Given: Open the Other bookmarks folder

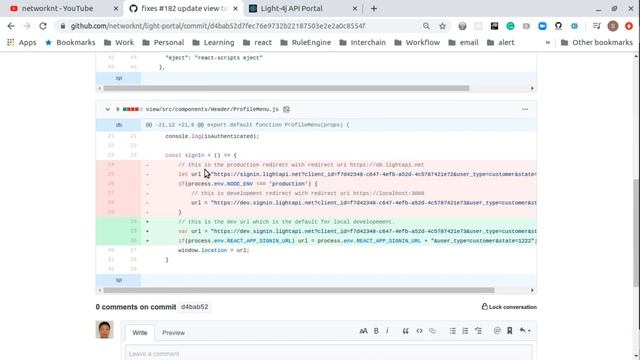Looking at the screenshot, I should [x=597, y=42].
